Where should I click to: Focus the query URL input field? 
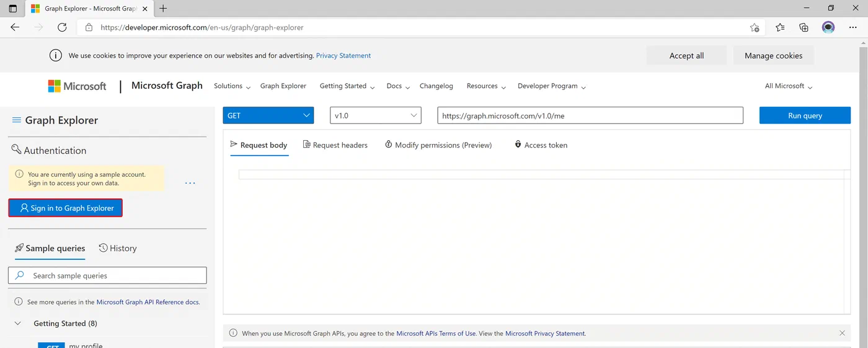[x=590, y=115]
